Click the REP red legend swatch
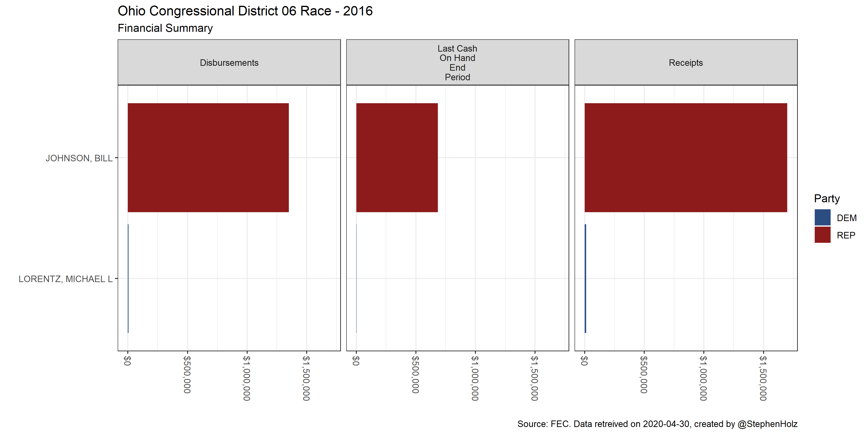 [x=822, y=235]
